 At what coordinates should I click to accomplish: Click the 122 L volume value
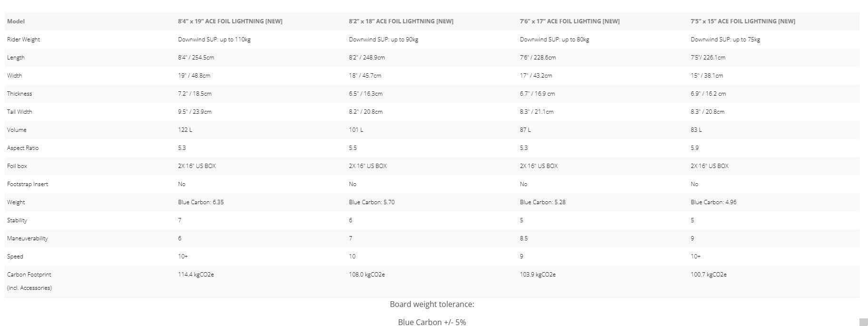pyautogui.click(x=185, y=130)
